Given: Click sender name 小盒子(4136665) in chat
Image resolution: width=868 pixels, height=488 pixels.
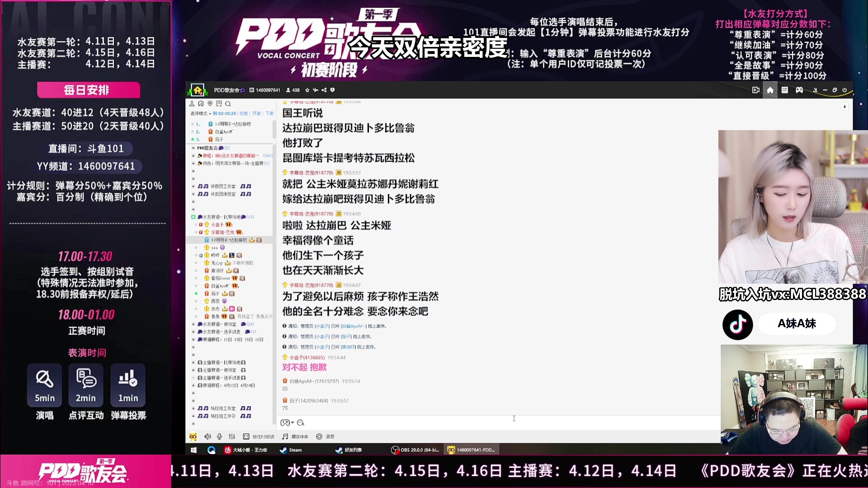Looking at the screenshot, I should coord(307,357).
